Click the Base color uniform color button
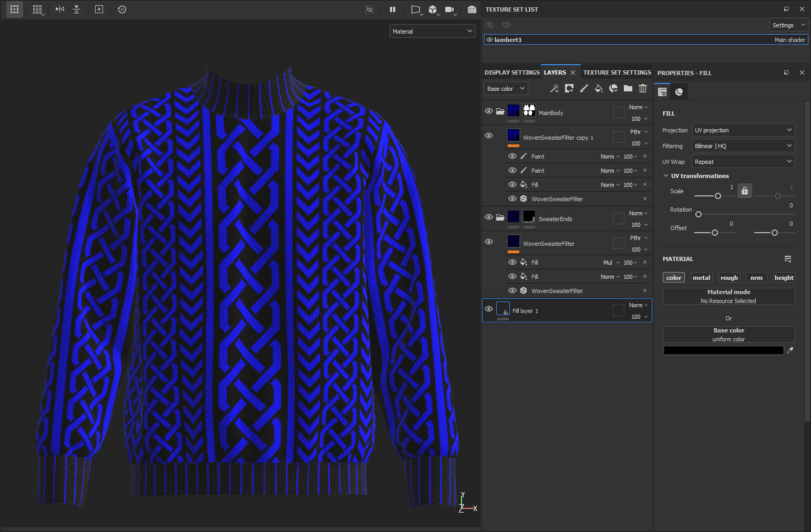This screenshot has height=532, width=811. [x=728, y=334]
